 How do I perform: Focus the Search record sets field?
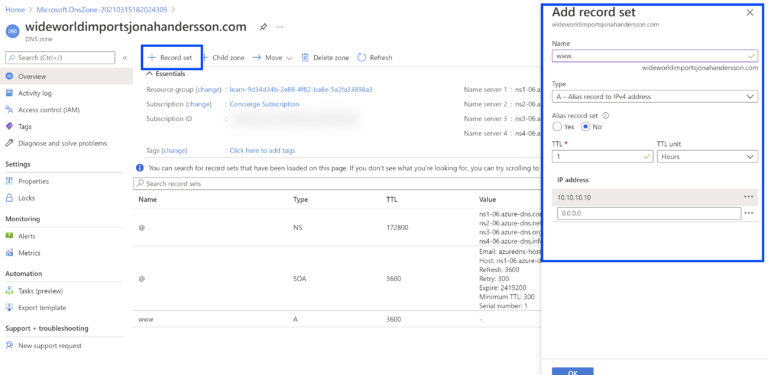pos(337,184)
